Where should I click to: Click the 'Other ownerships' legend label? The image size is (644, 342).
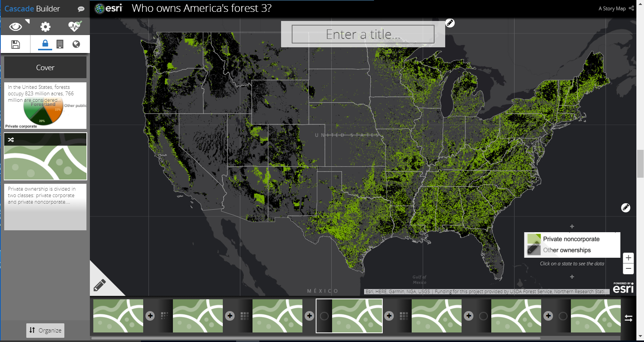tap(567, 250)
